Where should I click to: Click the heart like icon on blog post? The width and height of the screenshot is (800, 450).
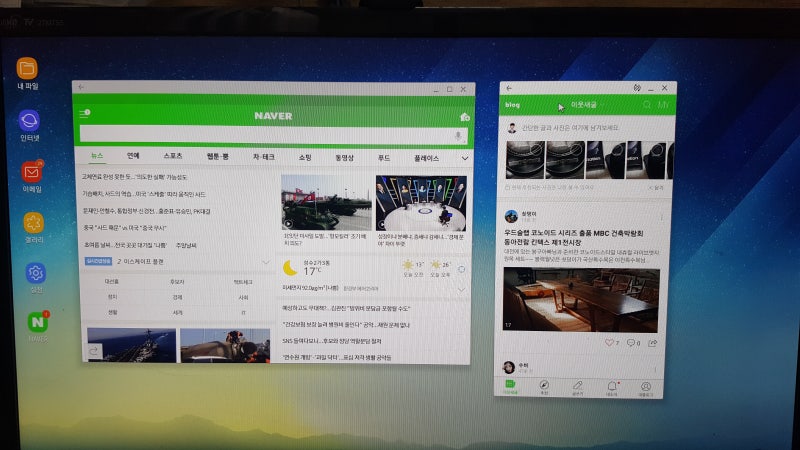tap(609, 343)
